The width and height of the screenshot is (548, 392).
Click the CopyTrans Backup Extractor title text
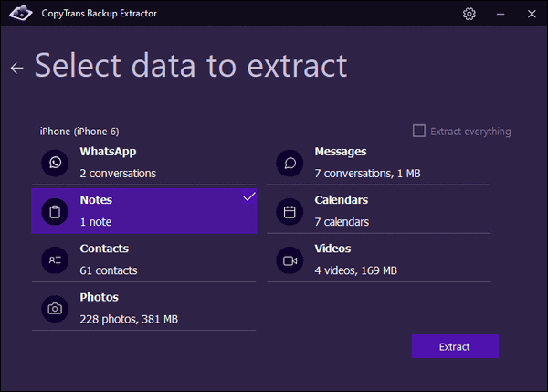click(99, 14)
